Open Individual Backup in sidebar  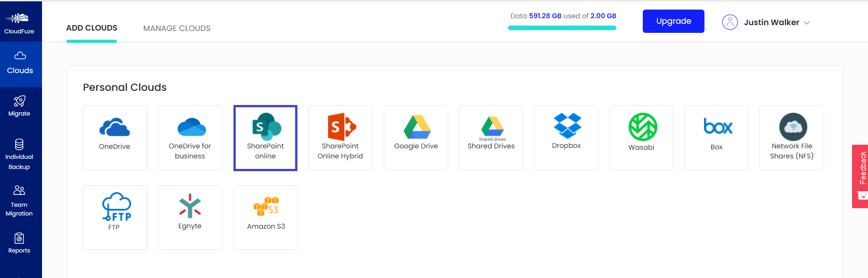(19, 155)
